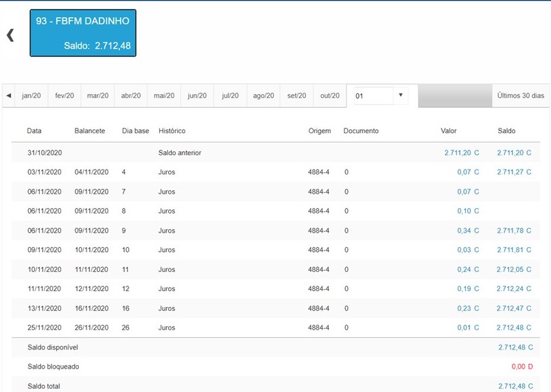
Task: Open the mar/20 month tab
Action: [98, 95]
